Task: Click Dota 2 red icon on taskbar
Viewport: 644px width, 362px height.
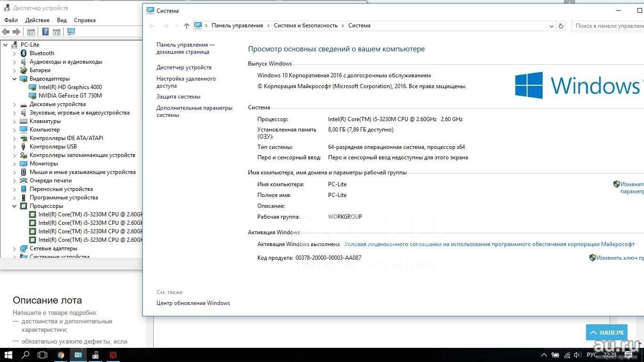Action: [x=113, y=355]
